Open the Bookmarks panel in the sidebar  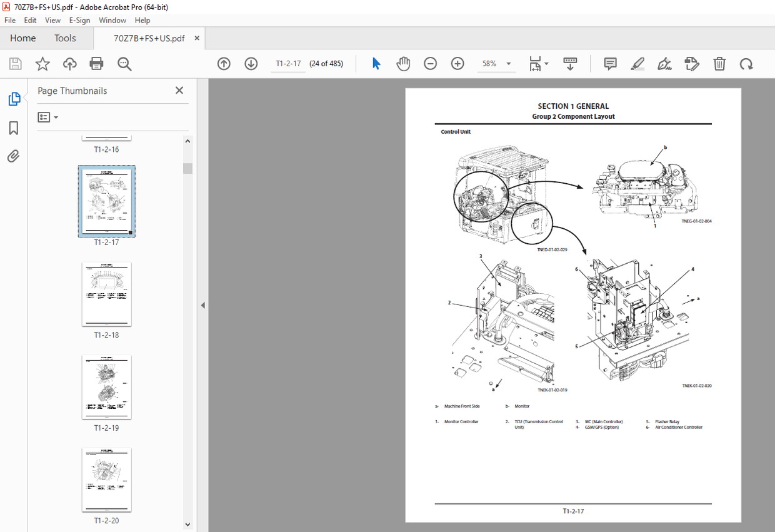pyautogui.click(x=12, y=128)
